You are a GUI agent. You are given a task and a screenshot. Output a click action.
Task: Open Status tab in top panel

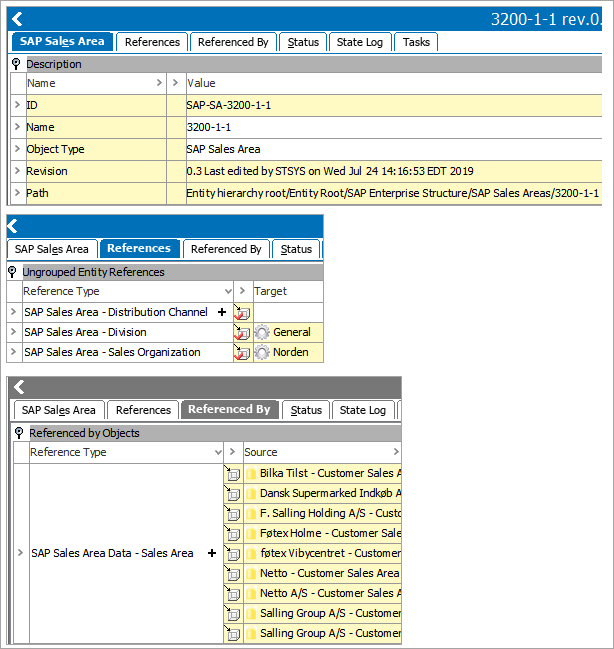click(x=303, y=42)
